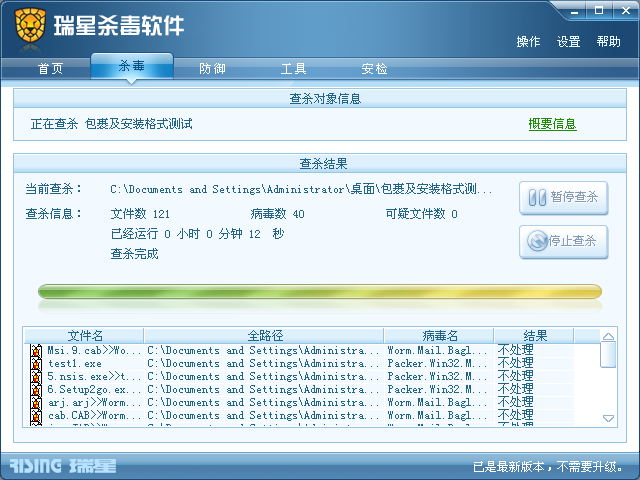
Task: Click 不处理 result in test1.exe row
Action: 516,363
